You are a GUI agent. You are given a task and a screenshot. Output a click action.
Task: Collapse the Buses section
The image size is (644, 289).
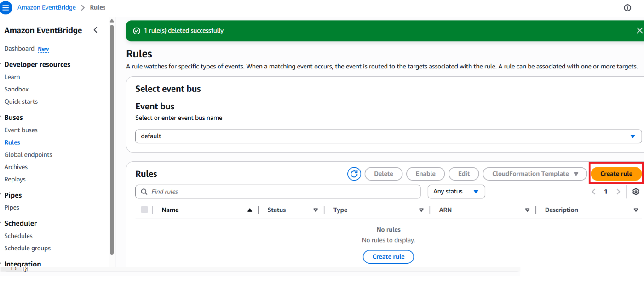13,118
